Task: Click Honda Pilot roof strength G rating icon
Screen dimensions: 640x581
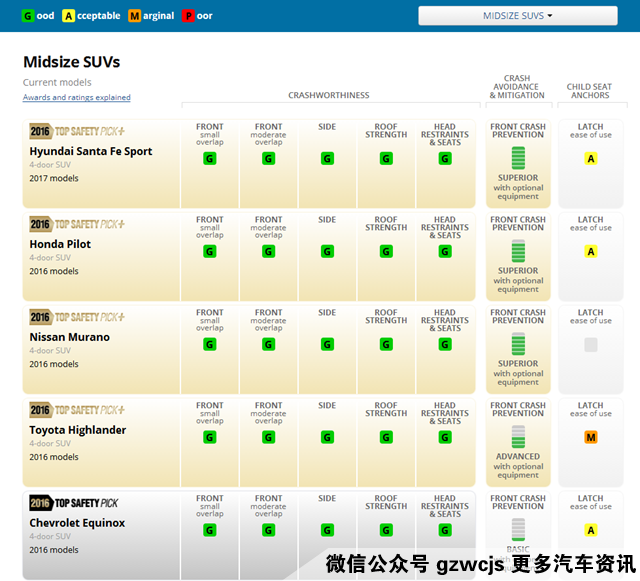Action: click(386, 252)
